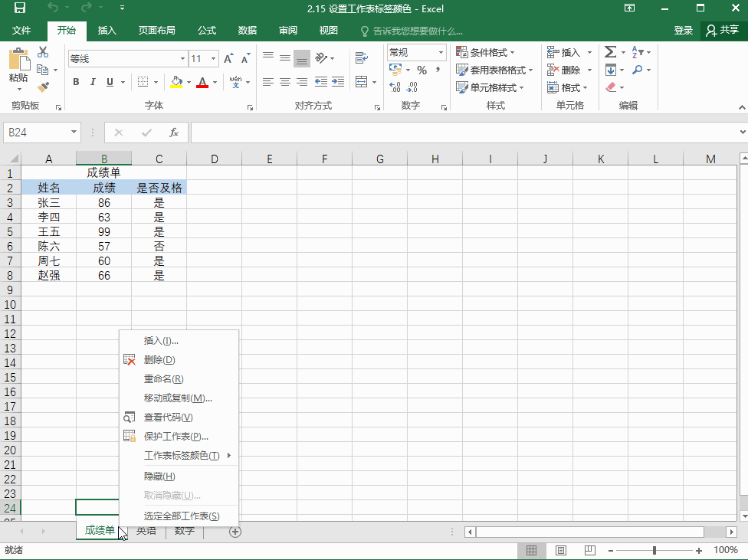Click the increase decimal icon
748x560 pixels.
coord(395,87)
